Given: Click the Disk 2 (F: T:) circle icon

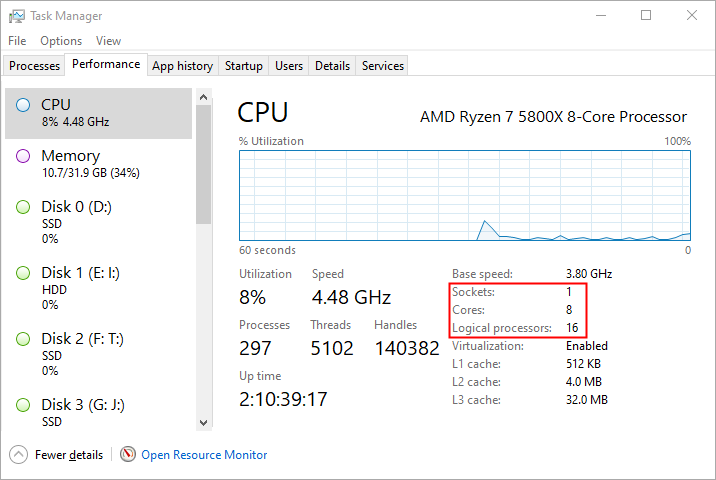Looking at the screenshot, I should [x=23, y=339].
